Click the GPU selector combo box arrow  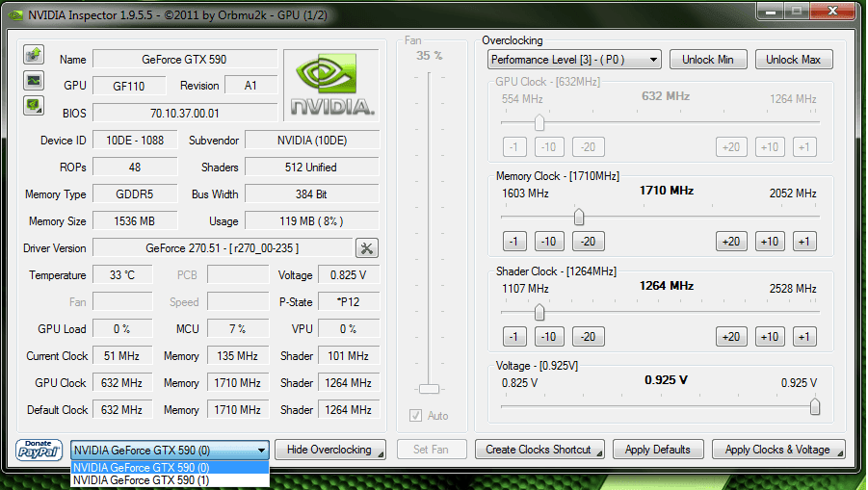point(261,451)
